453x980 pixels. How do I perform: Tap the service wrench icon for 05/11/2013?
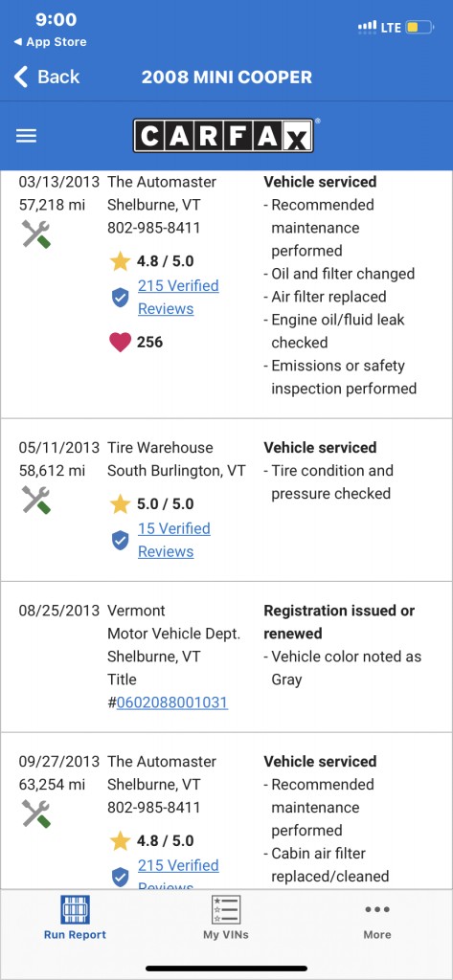pos(36,500)
